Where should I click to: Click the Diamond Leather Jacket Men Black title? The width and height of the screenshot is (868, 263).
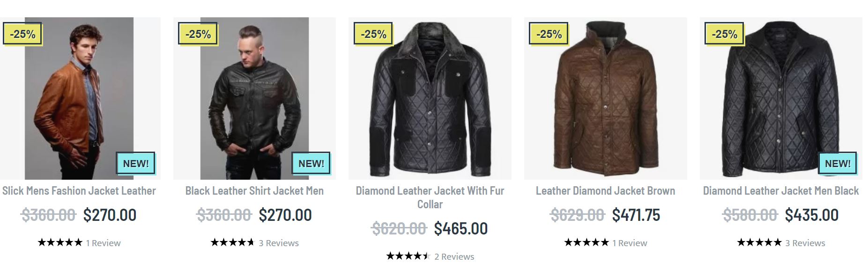[780, 191]
